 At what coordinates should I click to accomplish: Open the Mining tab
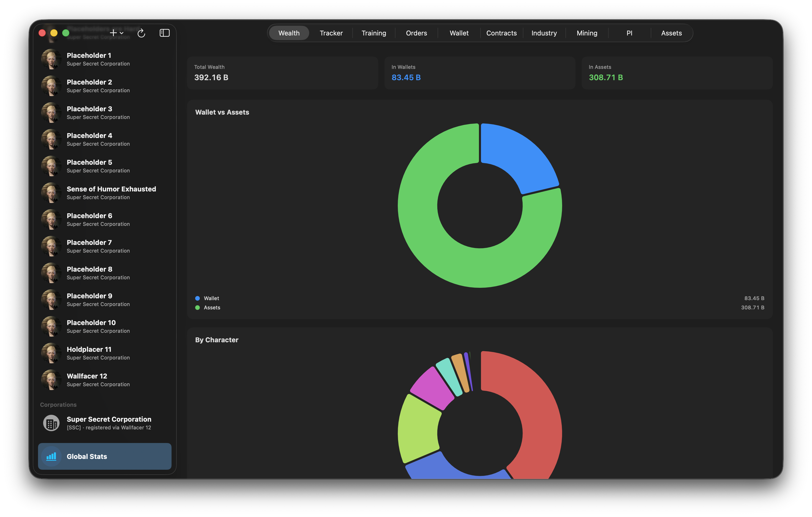[587, 33]
